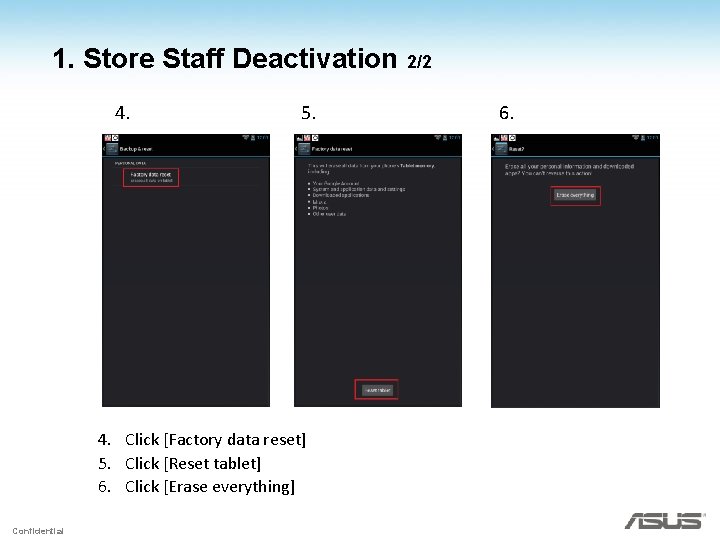Click the ASUS logo

click(664, 521)
